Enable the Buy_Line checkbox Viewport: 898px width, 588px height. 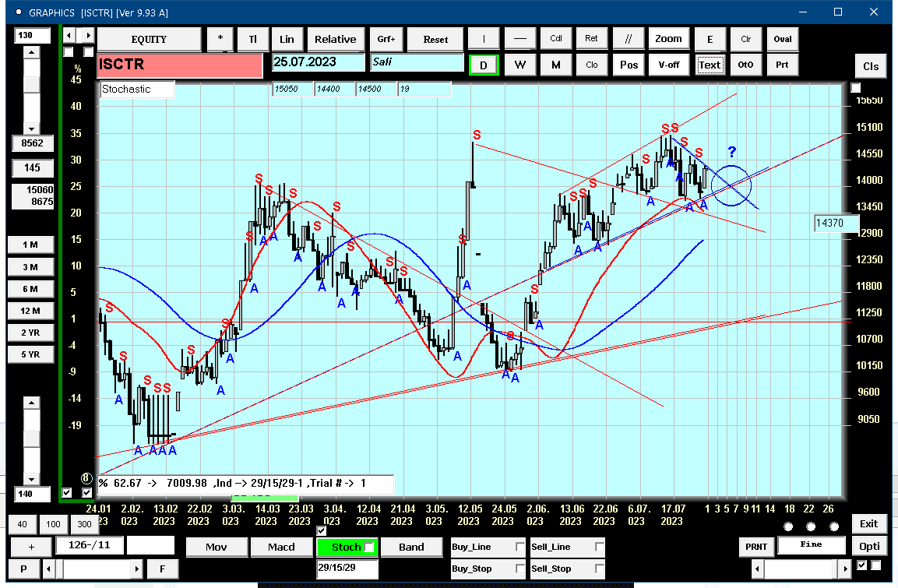click(520, 547)
